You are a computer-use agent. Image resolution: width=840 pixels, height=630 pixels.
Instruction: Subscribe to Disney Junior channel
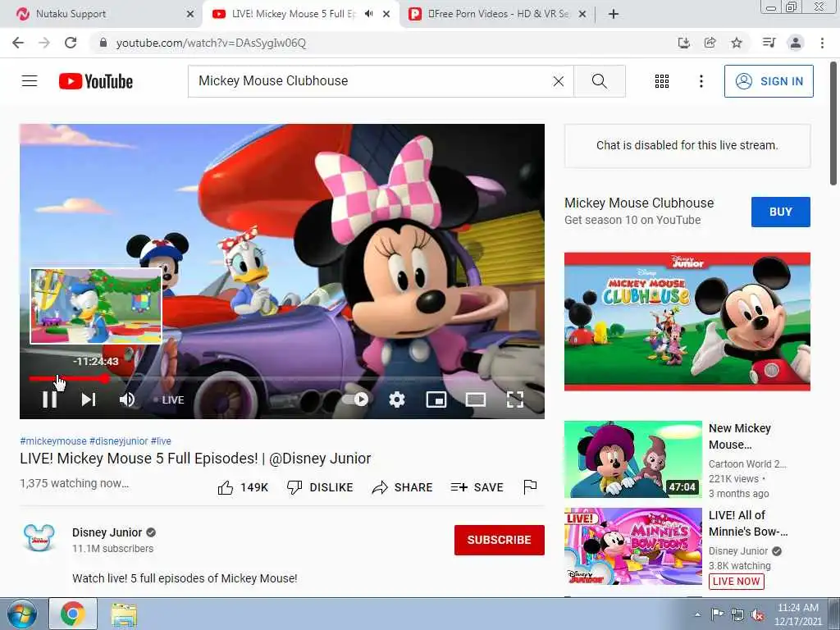500,540
